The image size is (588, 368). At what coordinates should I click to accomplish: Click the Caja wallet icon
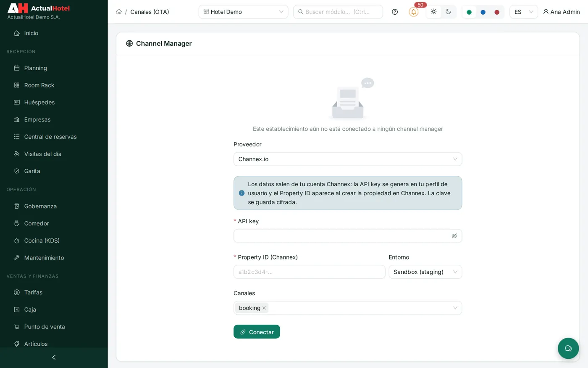coord(17,310)
